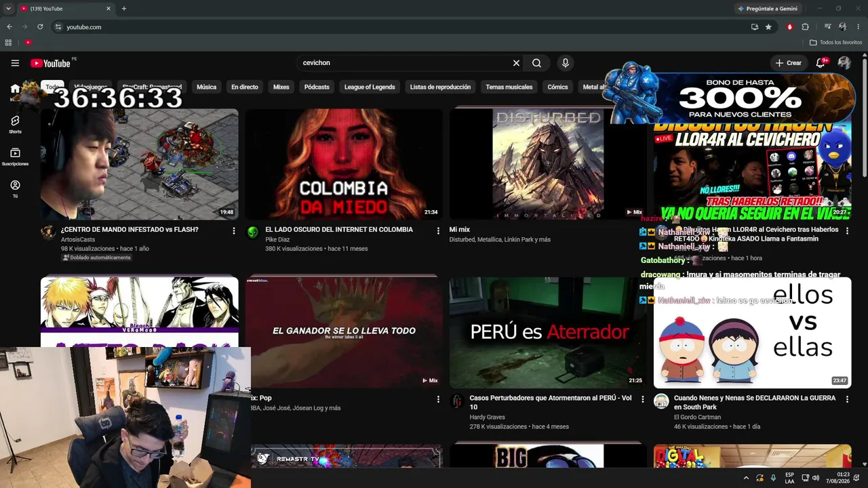
Task: Select the Pódcasts filter chip
Action: click(x=317, y=87)
